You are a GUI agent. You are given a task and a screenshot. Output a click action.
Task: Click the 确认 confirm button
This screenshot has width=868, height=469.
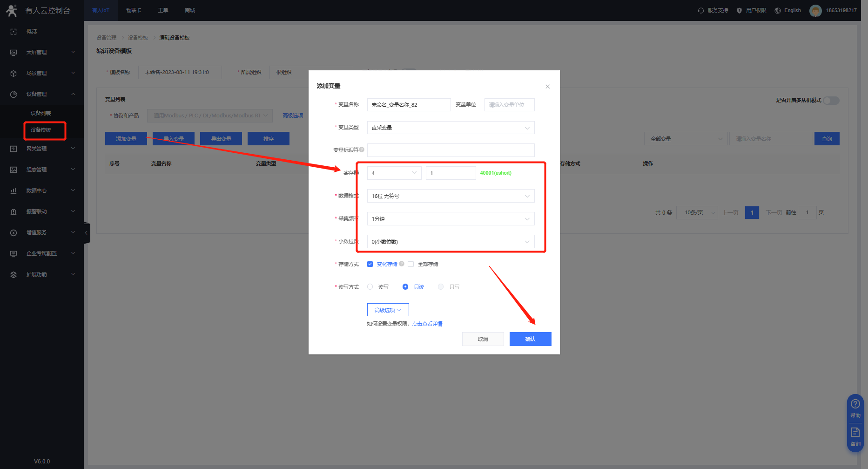[530, 339]
